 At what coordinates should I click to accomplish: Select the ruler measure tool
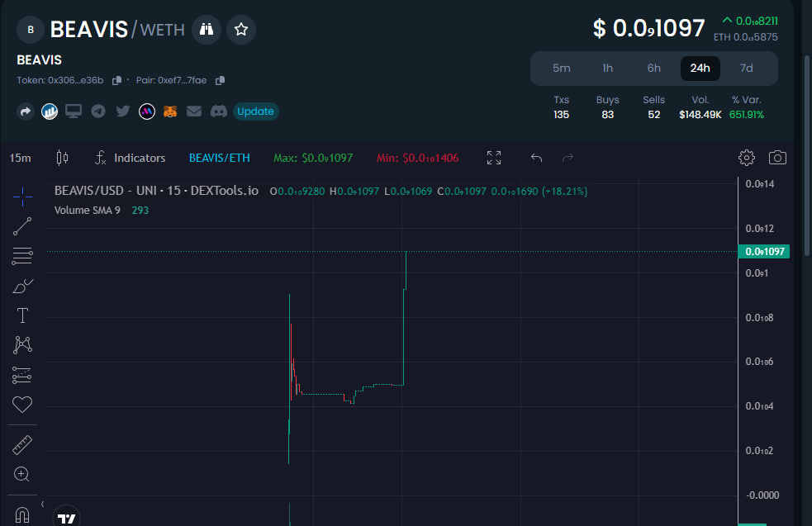22,445
